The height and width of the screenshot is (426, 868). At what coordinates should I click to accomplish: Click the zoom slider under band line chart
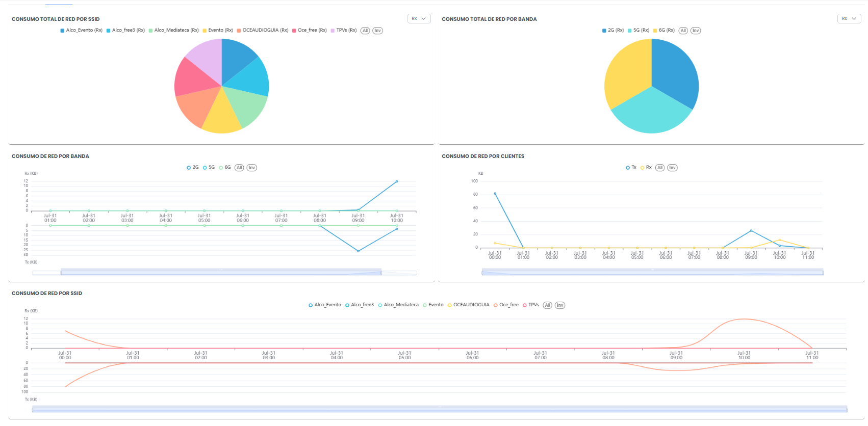pos(221,273)
